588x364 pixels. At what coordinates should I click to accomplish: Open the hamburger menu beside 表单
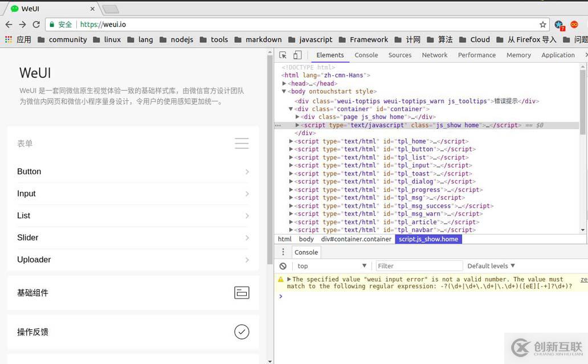tap(242, 144)
